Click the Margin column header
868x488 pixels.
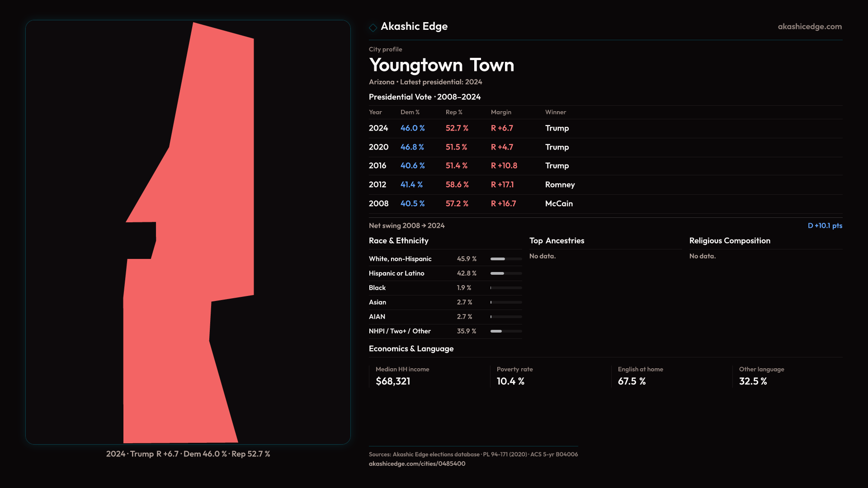501,112
